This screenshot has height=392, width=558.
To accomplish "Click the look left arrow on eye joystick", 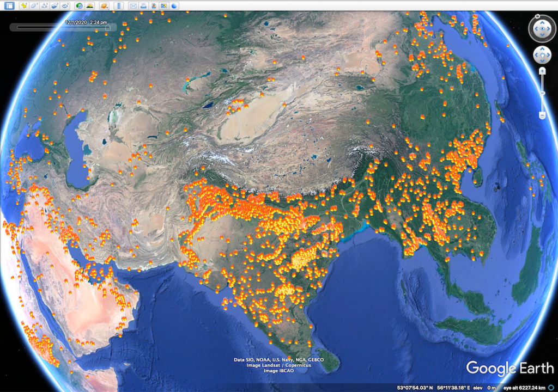I will [536, 29].
